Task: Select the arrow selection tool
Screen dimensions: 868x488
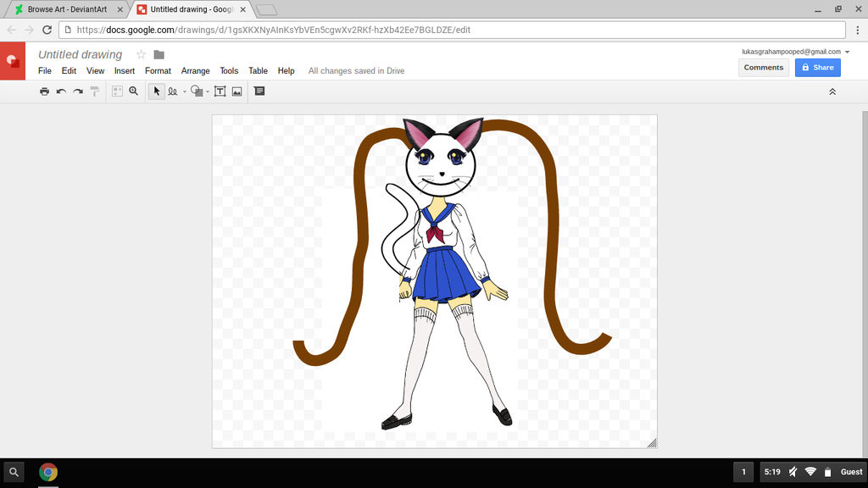Action: (156, 91)
